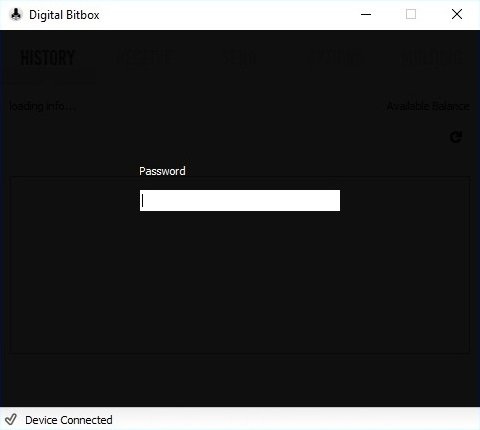Screen dimensions: 480x430
Task: Switch to the History tab
Action: coord(47,58)
